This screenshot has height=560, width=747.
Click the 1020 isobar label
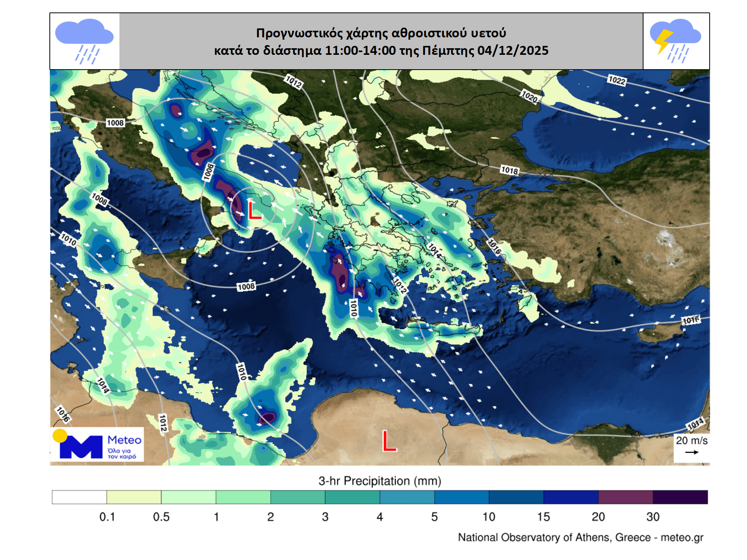(x=529, y=96)
